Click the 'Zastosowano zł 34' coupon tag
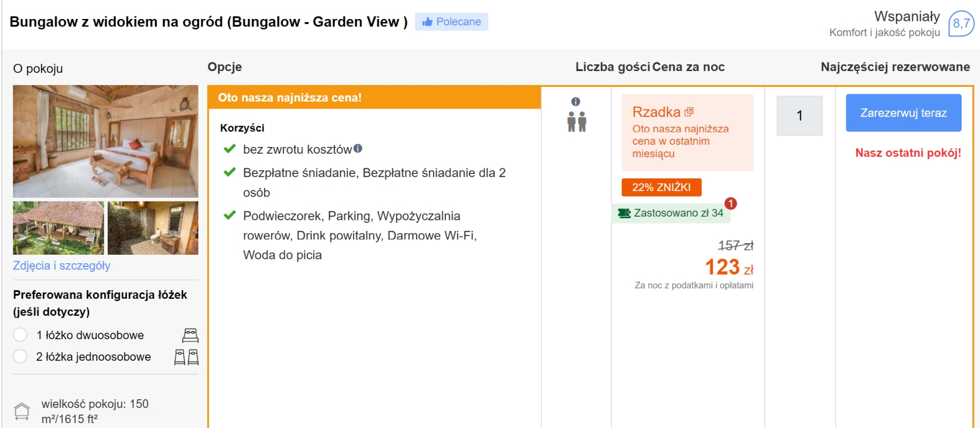The height and width of the screenshot is (428, 980). pyautogui.click(x=671, y=213)
